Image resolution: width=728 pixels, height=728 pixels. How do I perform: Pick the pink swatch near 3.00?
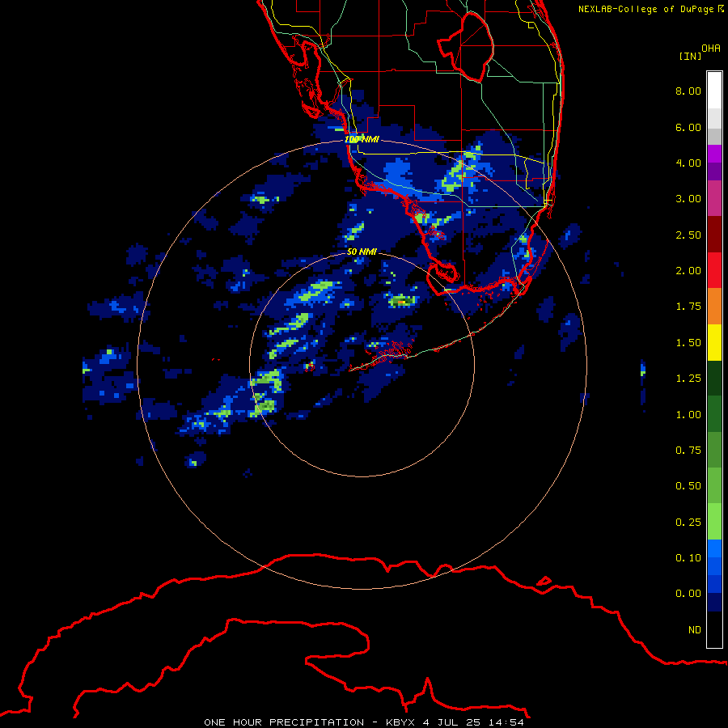tap(714, 198)
